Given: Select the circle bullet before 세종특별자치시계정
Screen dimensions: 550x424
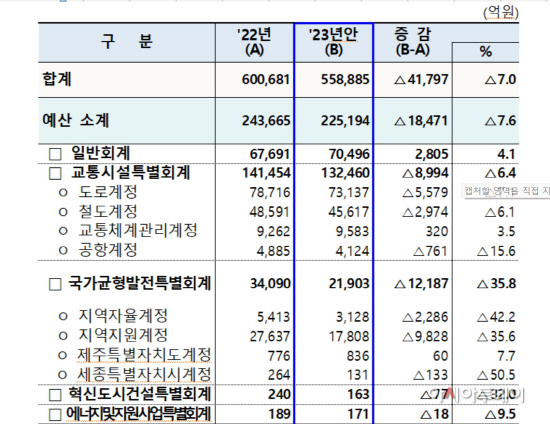Looking at the screenshot, I should (x=62, y=375).
